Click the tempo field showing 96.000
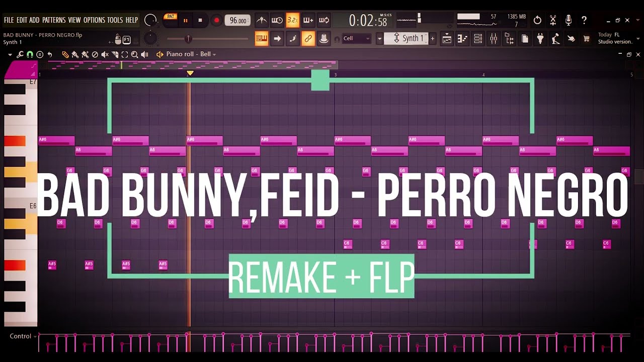 (237, 21)
